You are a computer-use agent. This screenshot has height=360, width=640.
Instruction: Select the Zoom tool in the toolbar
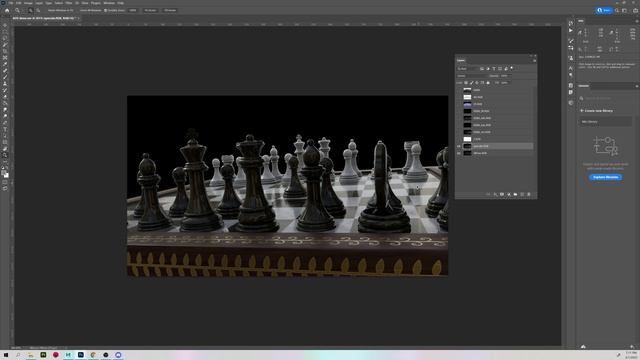pyautogui.click(x=5, y=155)
